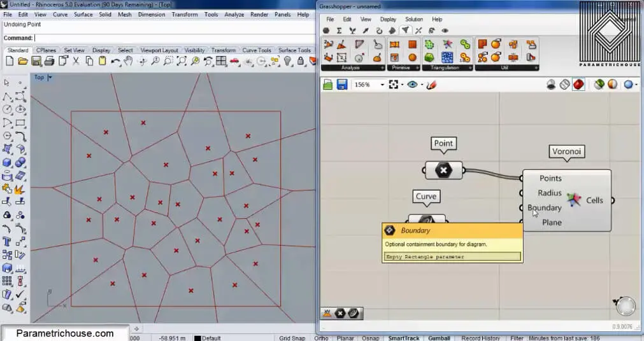The width and height of the screenshot is (644, 341).
Task: Switch to the CPlanes toolbar tab
Action: 46,50
